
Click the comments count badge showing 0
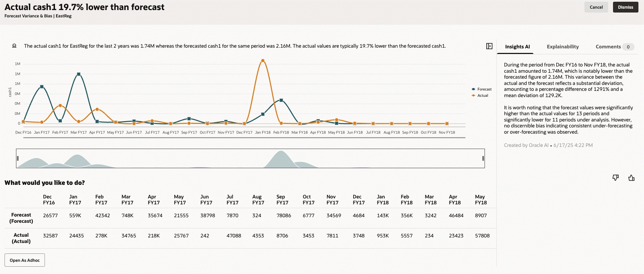coord(628,47)
